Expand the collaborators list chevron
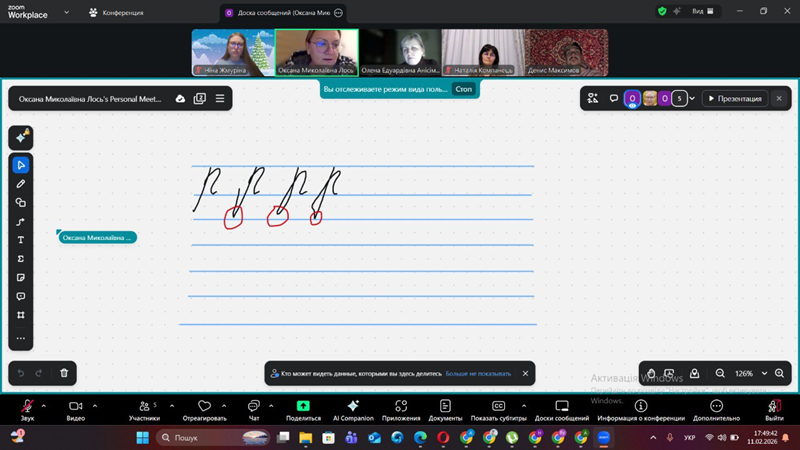Image resolution: width=800 pixels, height=450 pixels. pos(692,98)
